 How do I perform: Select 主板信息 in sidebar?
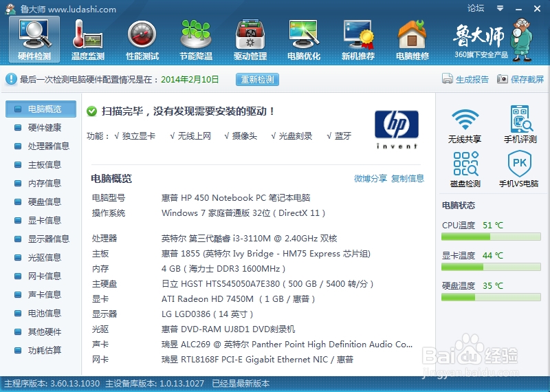41,164
